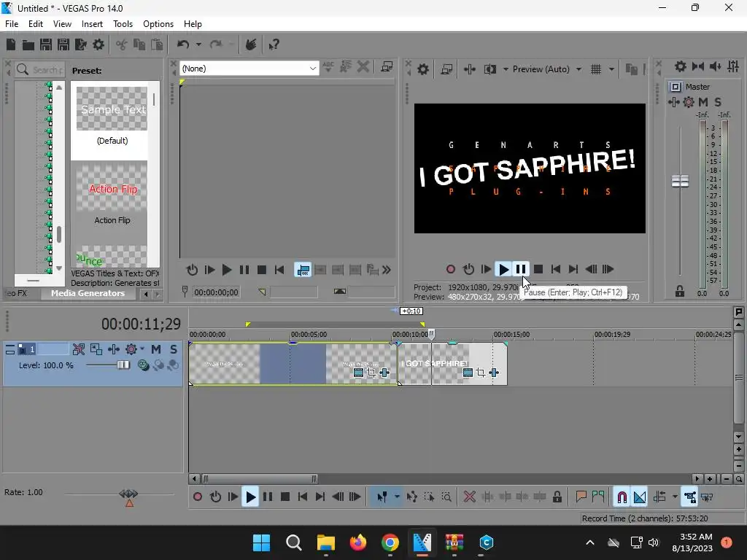Image resolution: width=747 pixels, height=560 pixels.
Task: Expand grid overlay options arrow
Action: click(x=611, y=69)
